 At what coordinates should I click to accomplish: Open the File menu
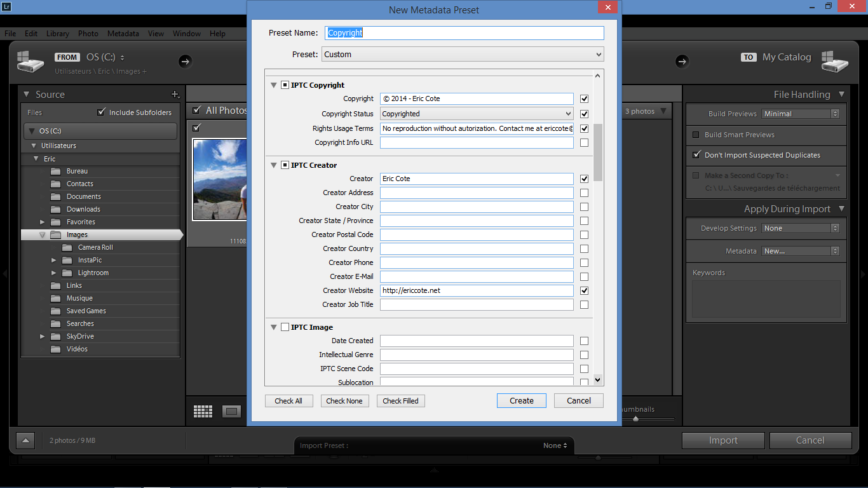coord(10,34)
